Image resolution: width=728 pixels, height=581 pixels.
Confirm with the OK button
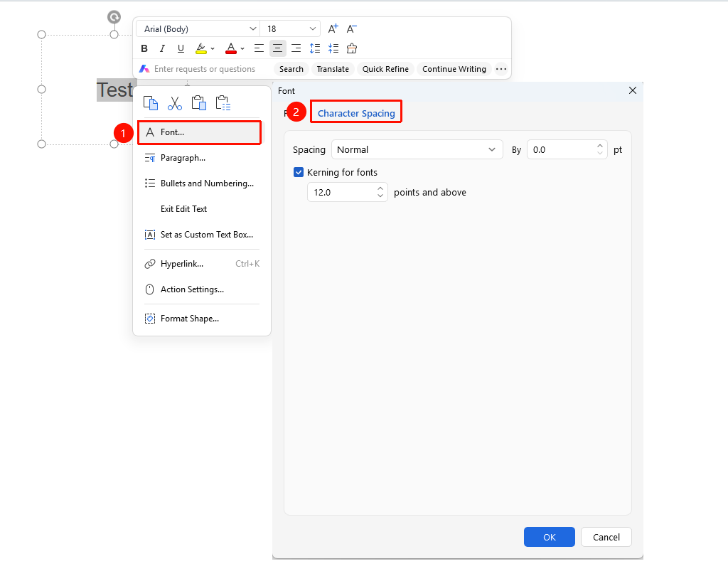pos(550,537)
